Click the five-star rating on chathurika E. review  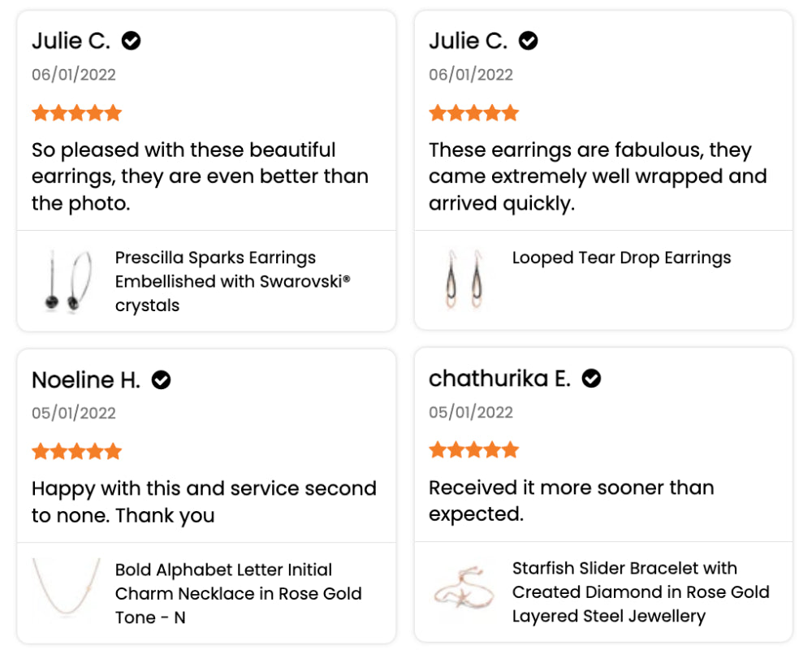click(x=474, y=449)
